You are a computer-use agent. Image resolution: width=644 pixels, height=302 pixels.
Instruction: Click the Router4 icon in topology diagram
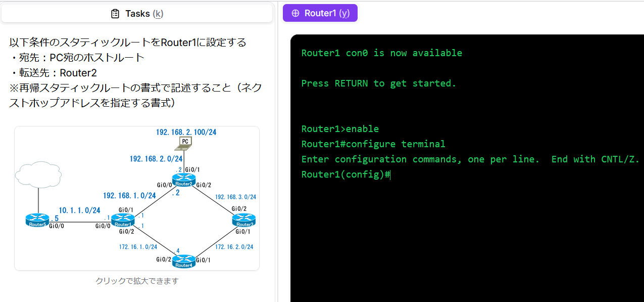[183, 261]
